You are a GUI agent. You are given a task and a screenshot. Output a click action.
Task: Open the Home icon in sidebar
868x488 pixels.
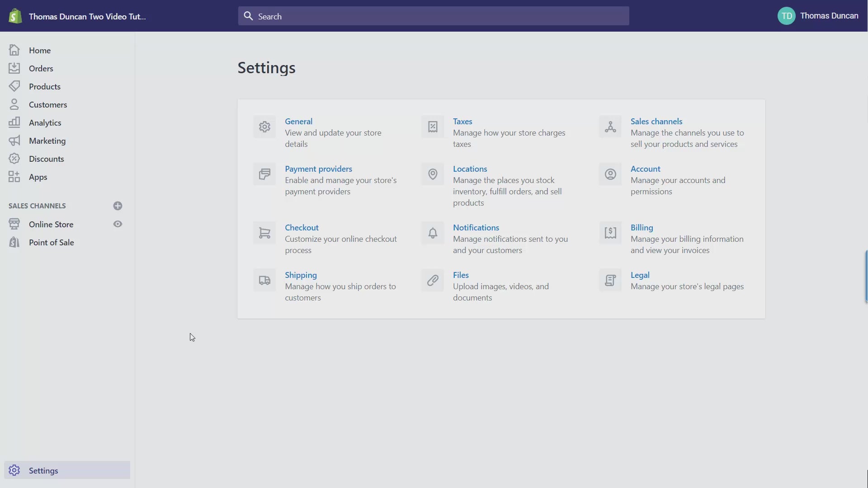14,50
